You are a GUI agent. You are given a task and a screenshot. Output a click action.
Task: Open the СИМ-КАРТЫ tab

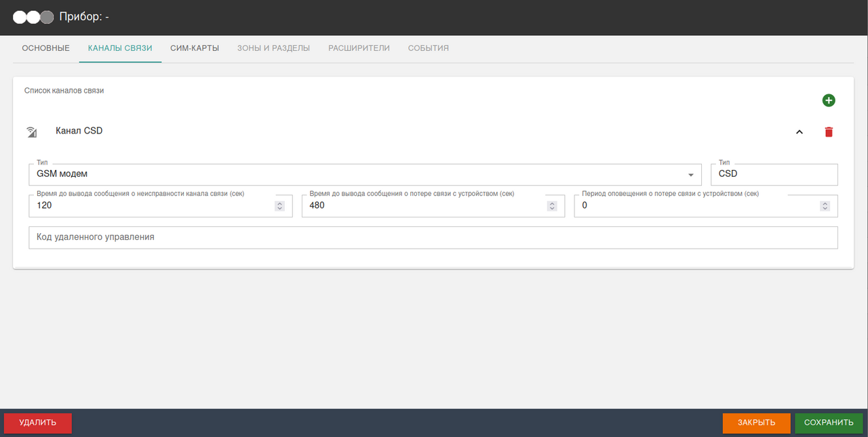[195, 48]
